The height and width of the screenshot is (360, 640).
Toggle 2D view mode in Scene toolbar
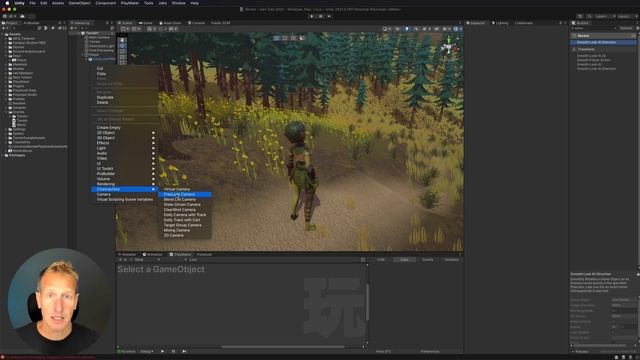pos(397,29)
